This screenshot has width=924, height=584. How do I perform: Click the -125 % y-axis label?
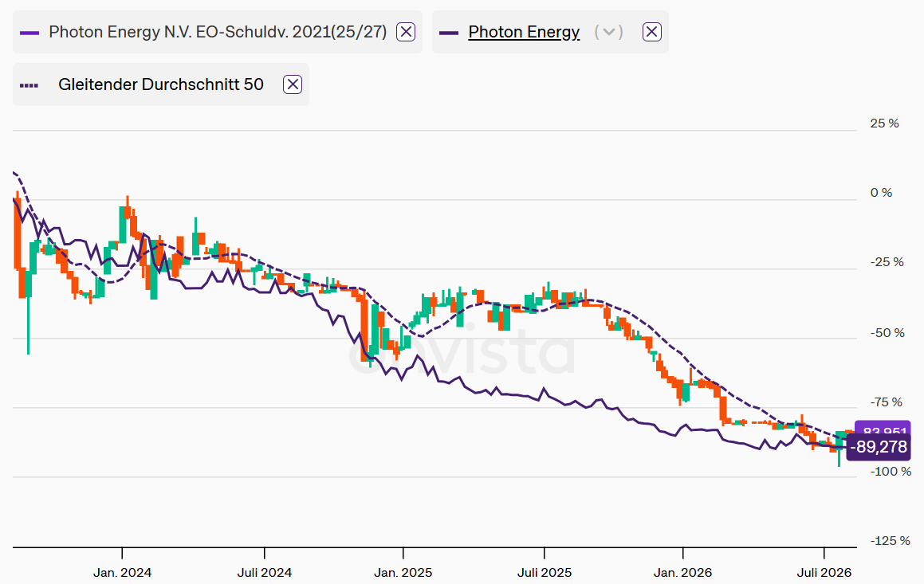(890, 540)
